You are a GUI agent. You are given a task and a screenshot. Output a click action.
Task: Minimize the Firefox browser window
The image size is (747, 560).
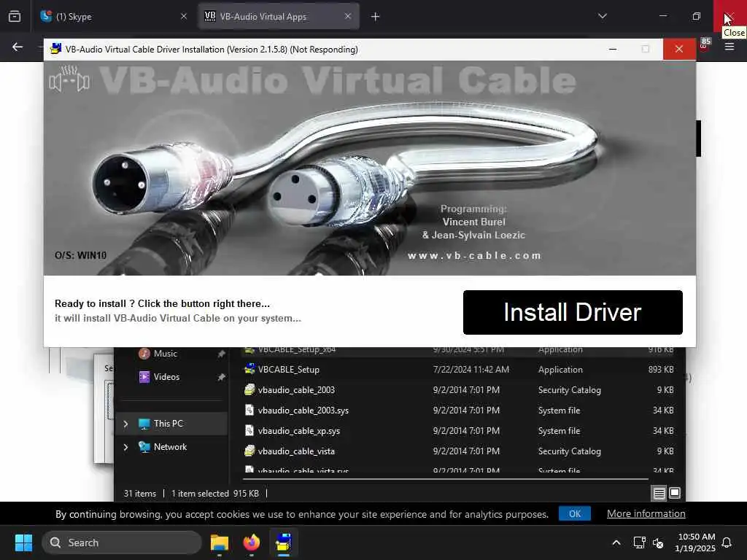(662, 16)
